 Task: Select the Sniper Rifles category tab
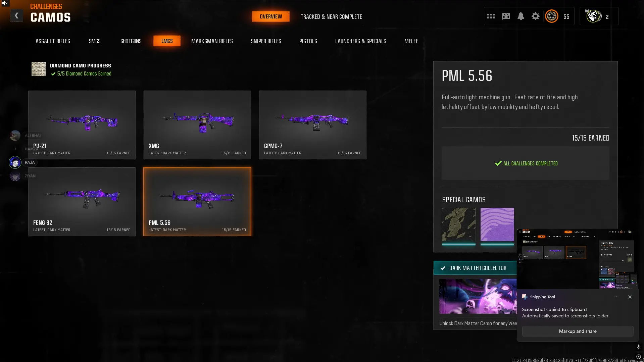click(266, 41)
